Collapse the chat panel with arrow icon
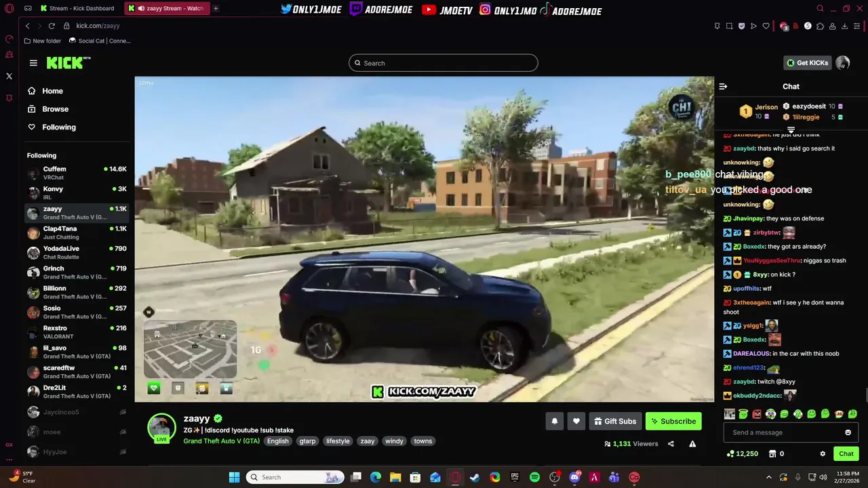This screenshot has height=488, width=868. [723, 86]
